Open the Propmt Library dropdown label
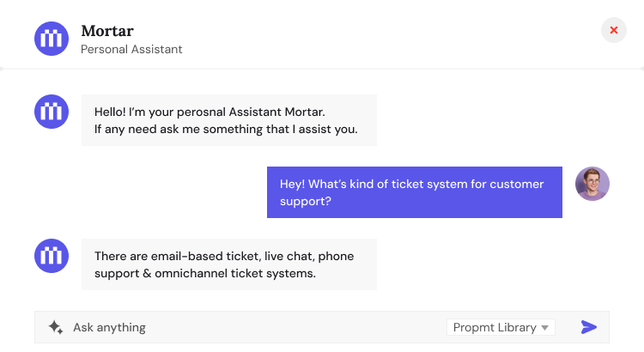Viewport: 644px width, 352px height. (x=494, y=327)
